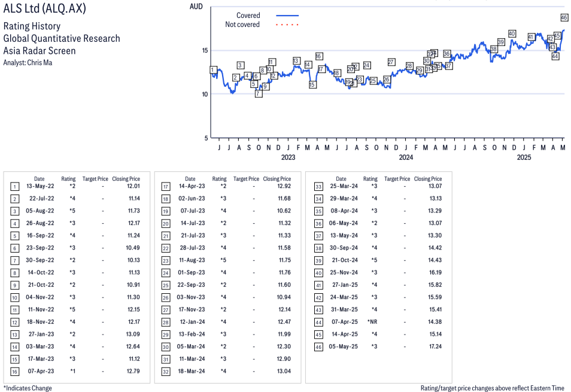The height and width of the screenshot is (392, 571).
Task: Click the Rating History heading
Action: (32, 26)
